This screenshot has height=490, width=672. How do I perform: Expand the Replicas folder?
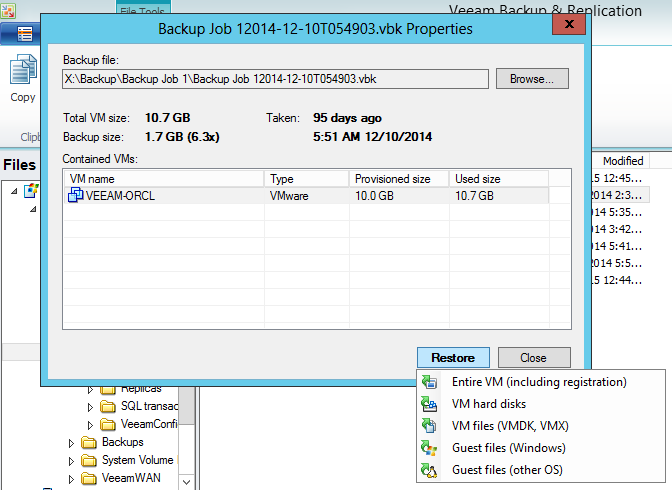90,390
